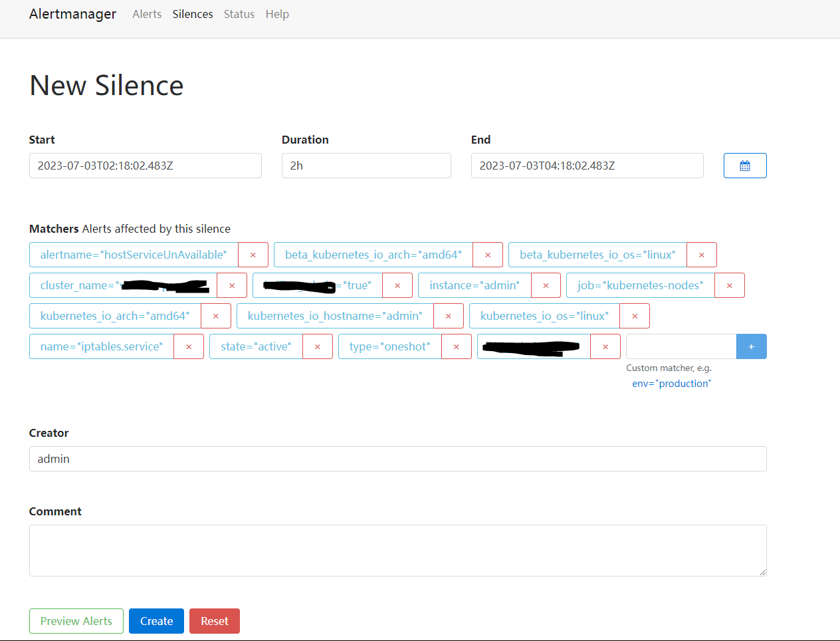Focus the Duration input field
Image resolution: width=840 pixels, height=641 pixels.
click(x=366, y=166)
